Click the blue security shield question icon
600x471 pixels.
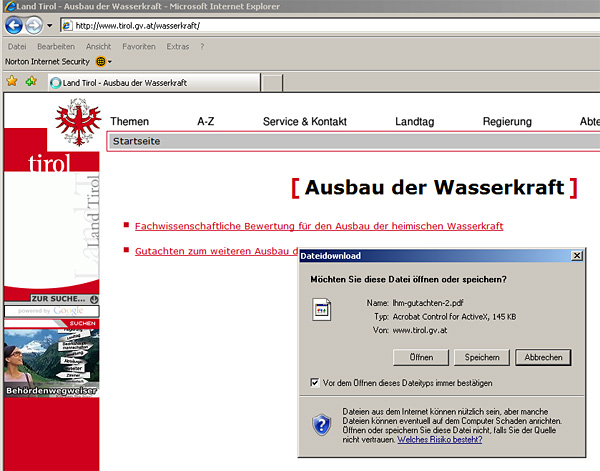[x=321, y=424]
